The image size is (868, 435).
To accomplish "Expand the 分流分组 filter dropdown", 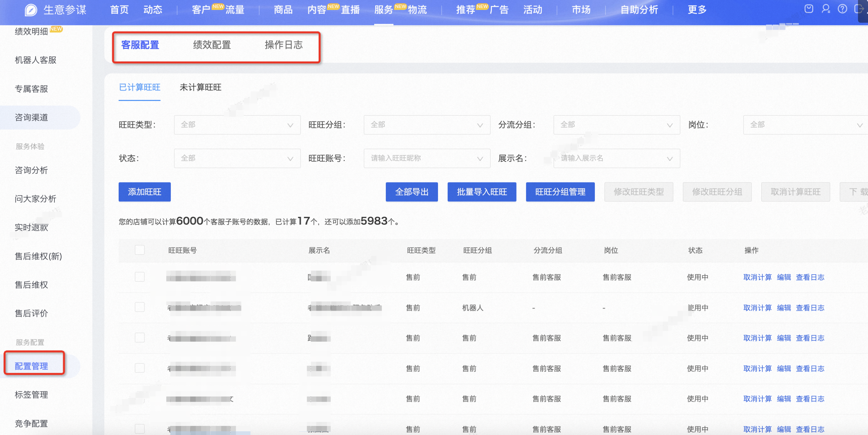I will click(617, 125).
